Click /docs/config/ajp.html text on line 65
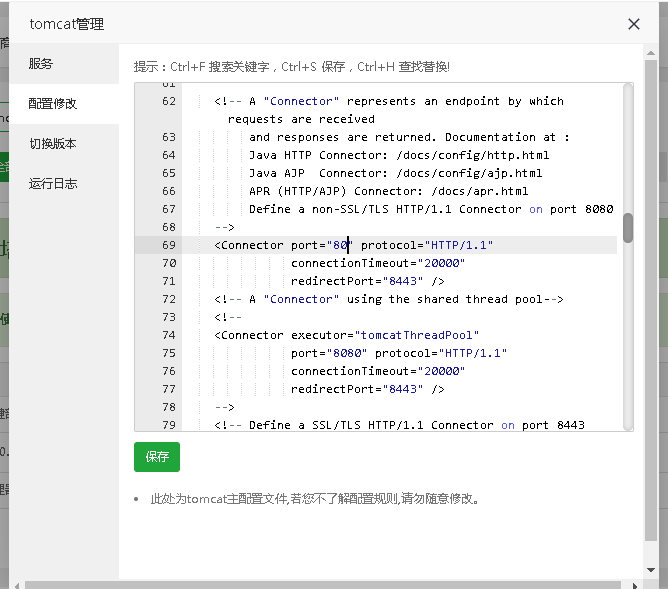The image size is (668, 589). coord(469,173)
